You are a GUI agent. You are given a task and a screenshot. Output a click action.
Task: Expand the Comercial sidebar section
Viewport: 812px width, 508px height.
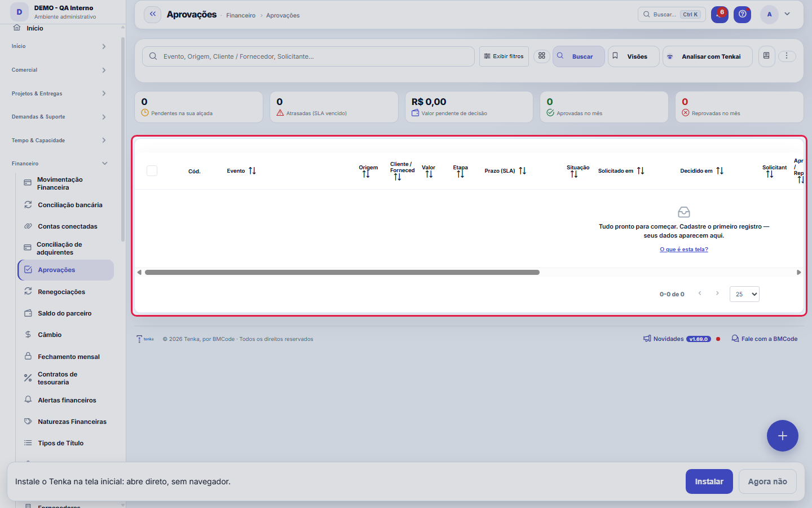(59, 70)
